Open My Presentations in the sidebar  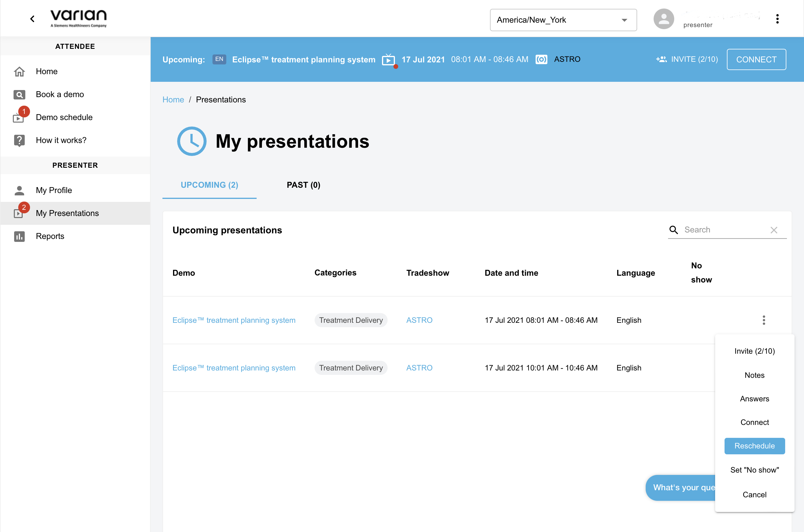tap(75, 213)
